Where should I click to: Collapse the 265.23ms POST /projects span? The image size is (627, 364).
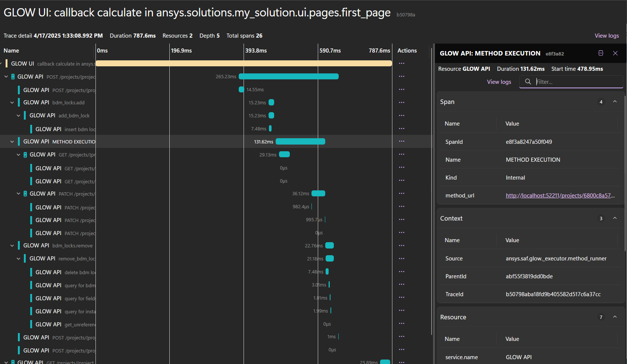click(x=6, y=77)
